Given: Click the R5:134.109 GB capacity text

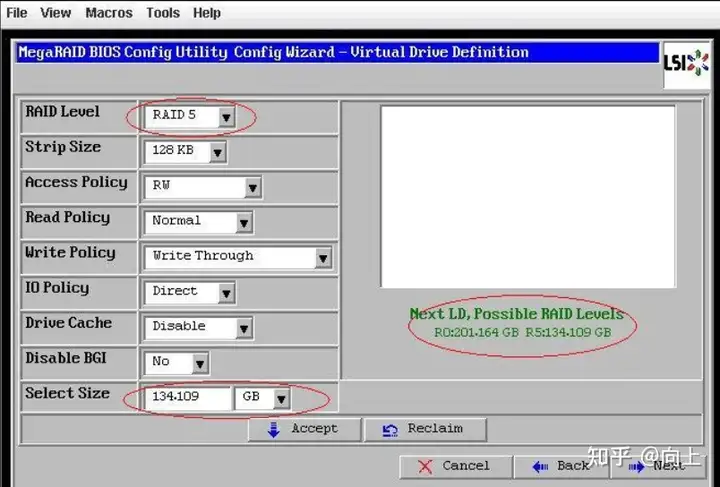Looking at the screenshot, I should point(568,332).
